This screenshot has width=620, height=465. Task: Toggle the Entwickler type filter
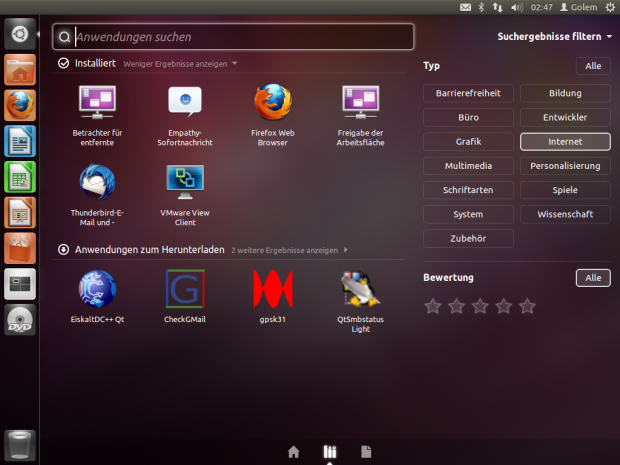[565, 117]
